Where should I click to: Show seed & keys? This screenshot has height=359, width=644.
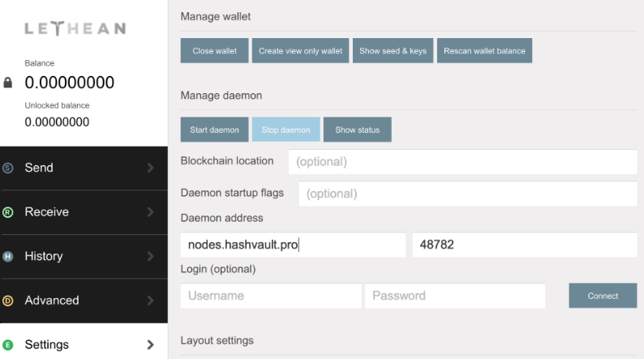393,50
